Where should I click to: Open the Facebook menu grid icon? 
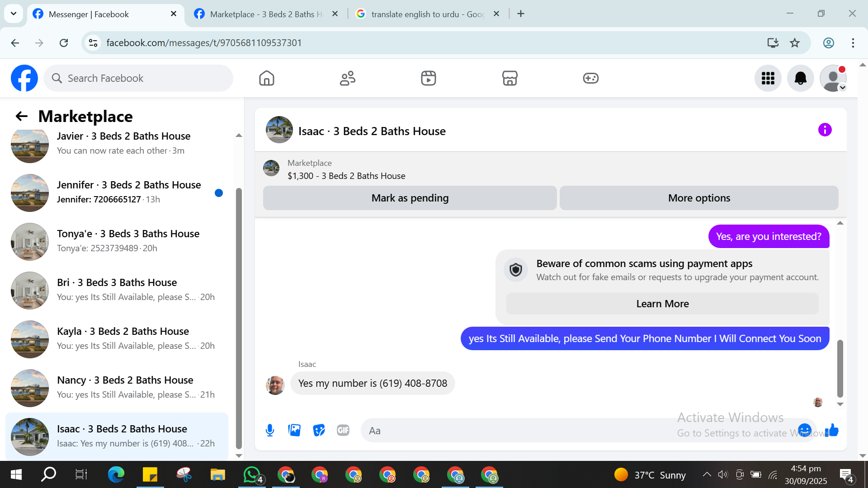coord(768,78)
